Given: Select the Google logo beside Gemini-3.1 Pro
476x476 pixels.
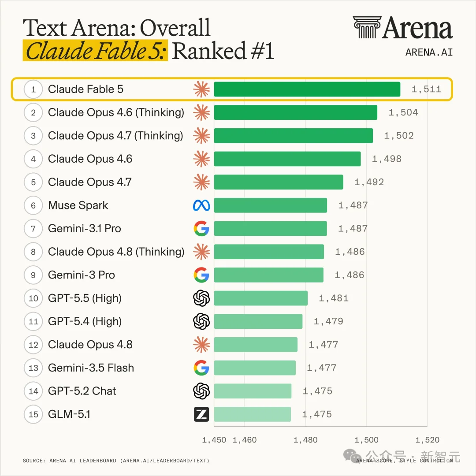Looking at the screenshot, I should point(201,229).
